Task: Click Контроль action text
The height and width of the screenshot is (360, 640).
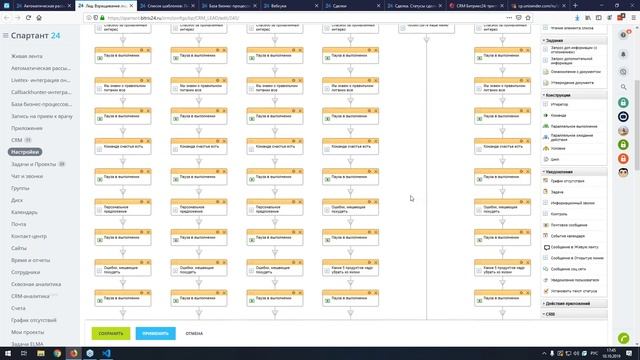Action: [559, 214]
